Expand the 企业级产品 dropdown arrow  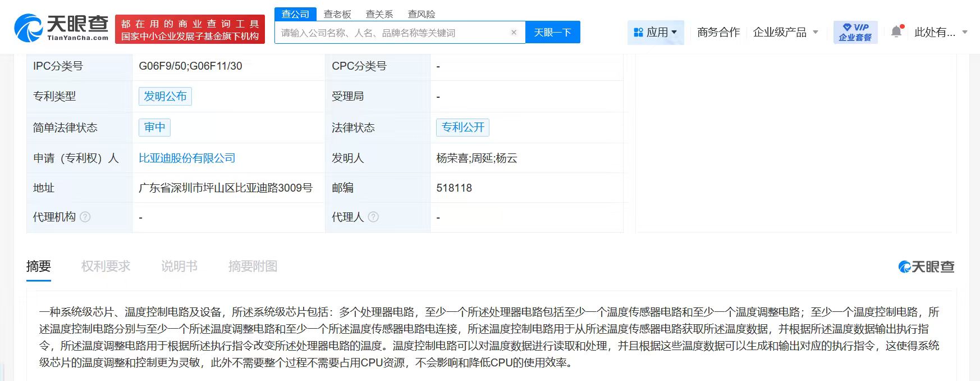click(816, 33)
